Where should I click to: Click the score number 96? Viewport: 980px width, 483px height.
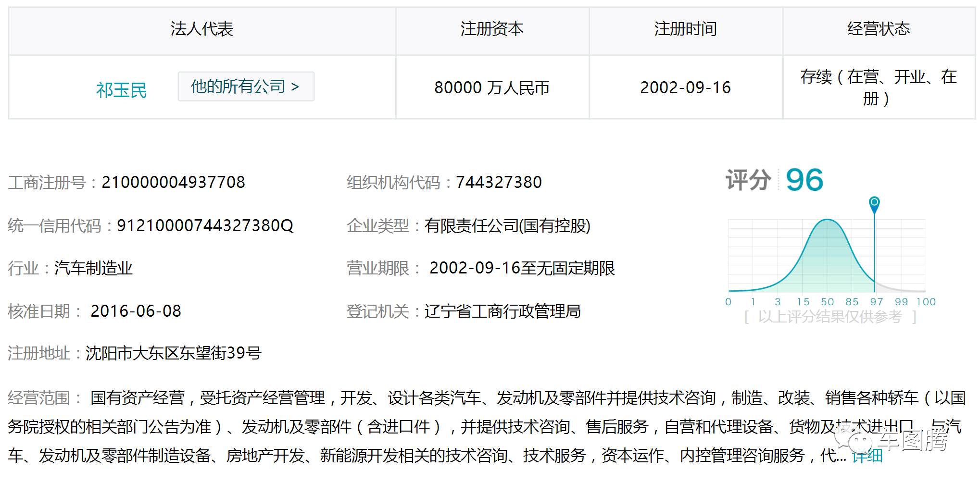(804, 180)
